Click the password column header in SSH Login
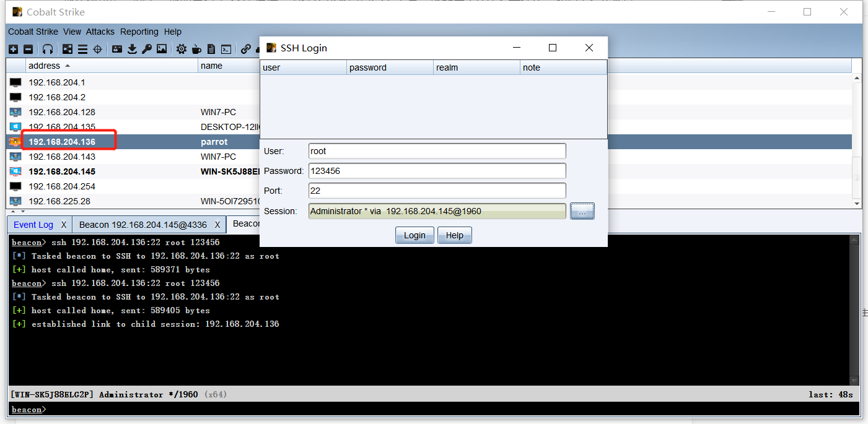This screenshot has width=868, height=424. pyautogui.click(x=390, y=67)
